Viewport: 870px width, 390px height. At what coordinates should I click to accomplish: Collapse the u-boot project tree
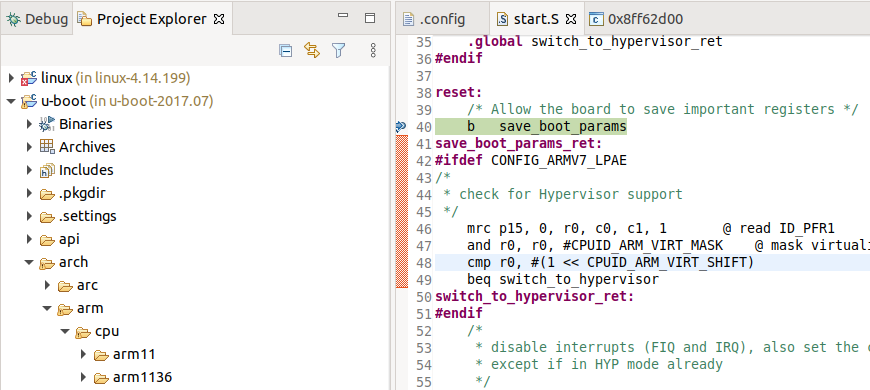tap(11, 102)
